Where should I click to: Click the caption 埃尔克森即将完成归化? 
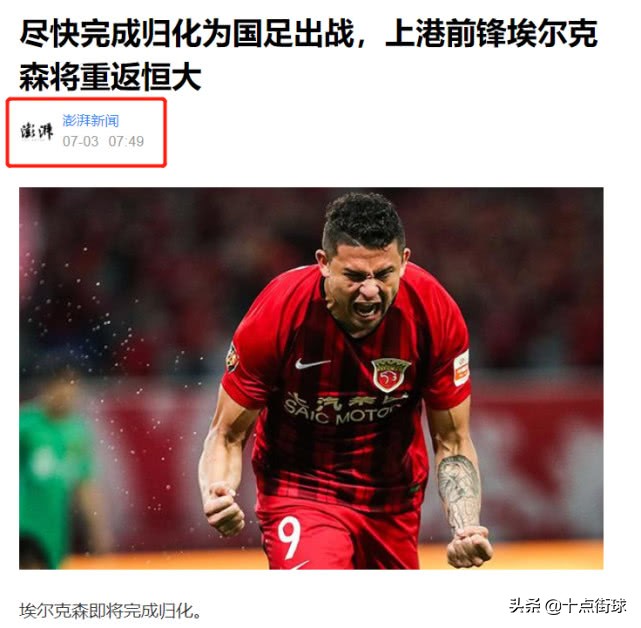pos(111,611)
